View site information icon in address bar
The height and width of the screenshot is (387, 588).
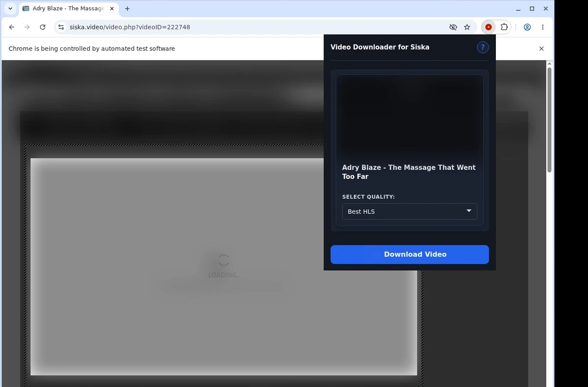click(61, 27)
